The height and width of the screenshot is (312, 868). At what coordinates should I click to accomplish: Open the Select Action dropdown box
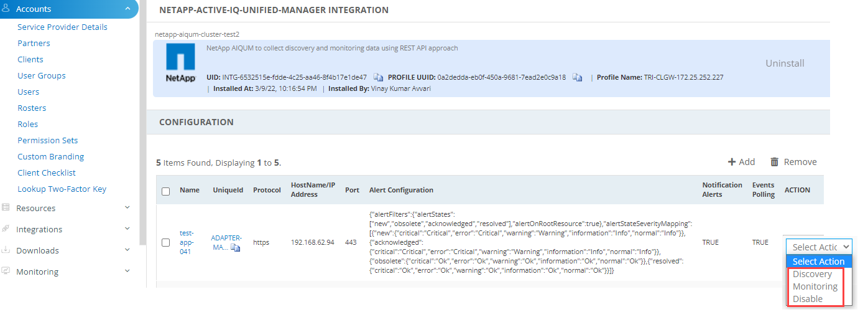pyautogui.click(x=819, y=247)
